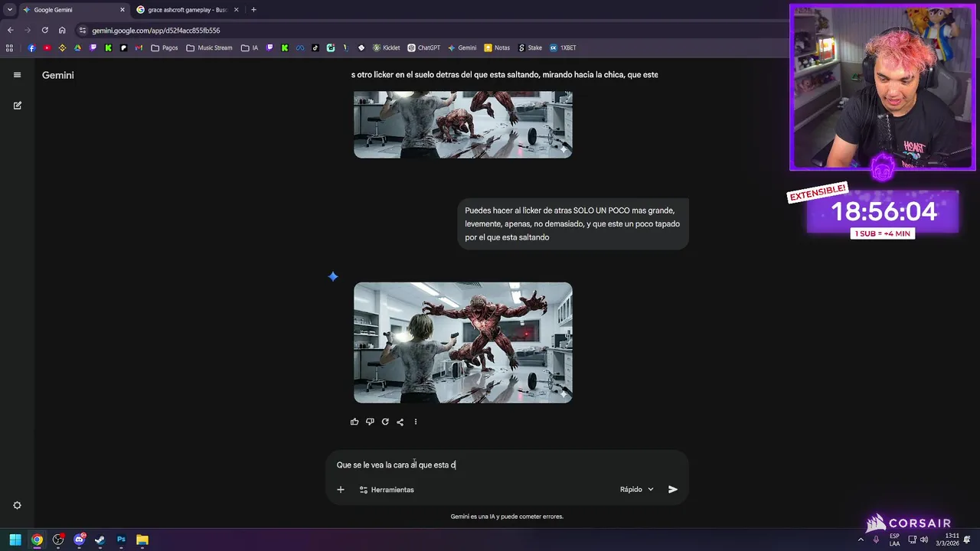Screen dimensions: 980x551
Task: Select the user message about the licker de atras
Action: (572, 223)
